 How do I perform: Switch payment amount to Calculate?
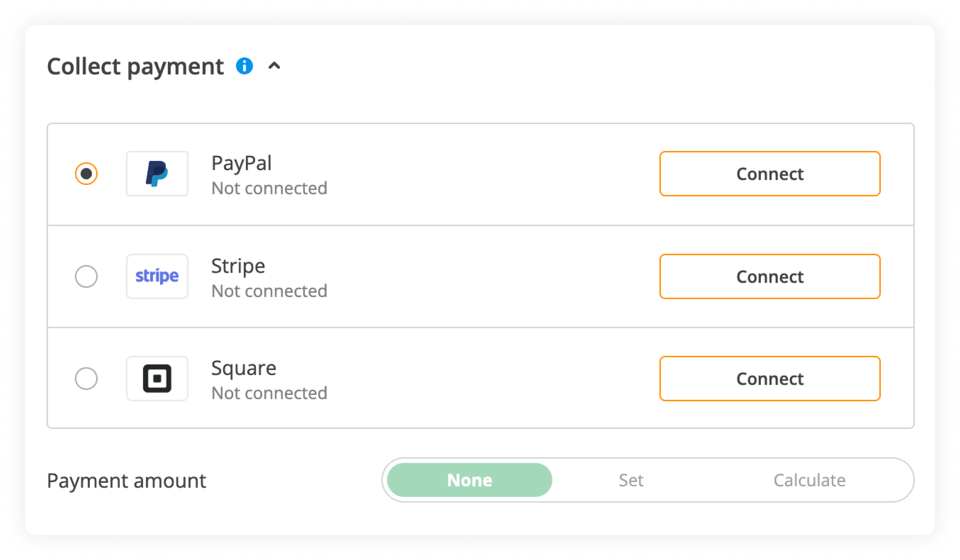point(809,480)
